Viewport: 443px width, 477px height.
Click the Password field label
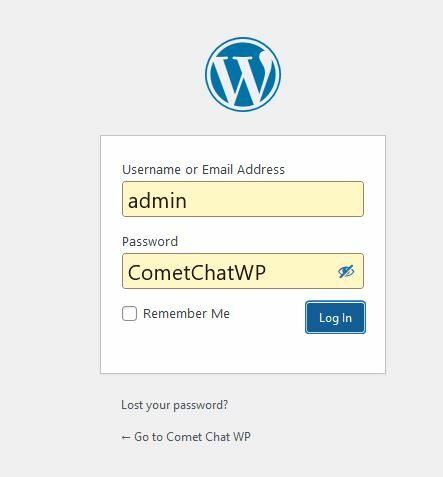click(150, 242)
